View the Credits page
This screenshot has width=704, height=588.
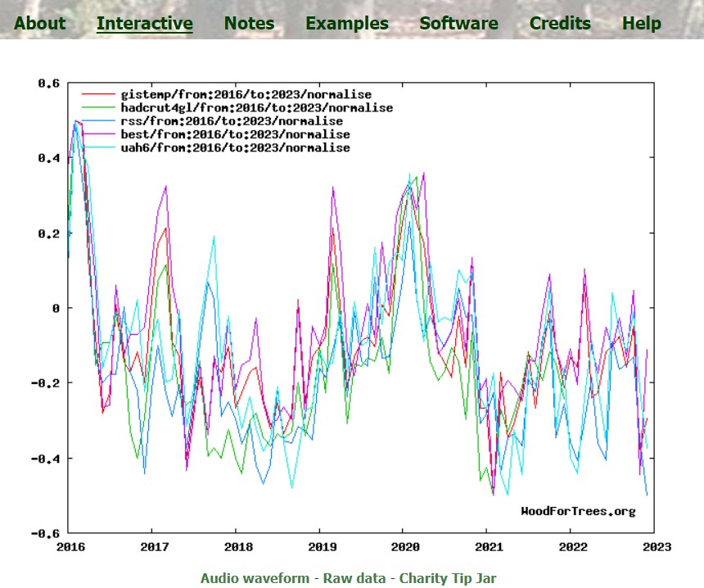560,23
